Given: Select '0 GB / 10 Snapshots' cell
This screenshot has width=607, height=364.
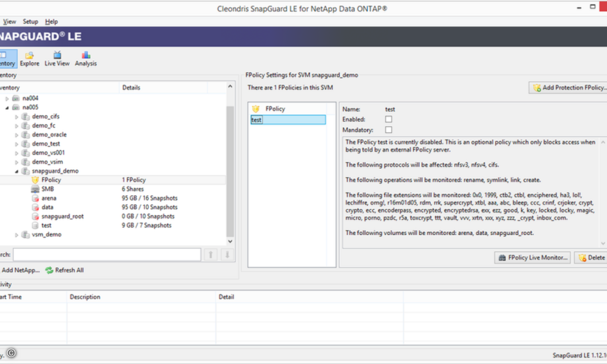Looking at the screenshot, I should pyautogui.click(x=148, y=216).
